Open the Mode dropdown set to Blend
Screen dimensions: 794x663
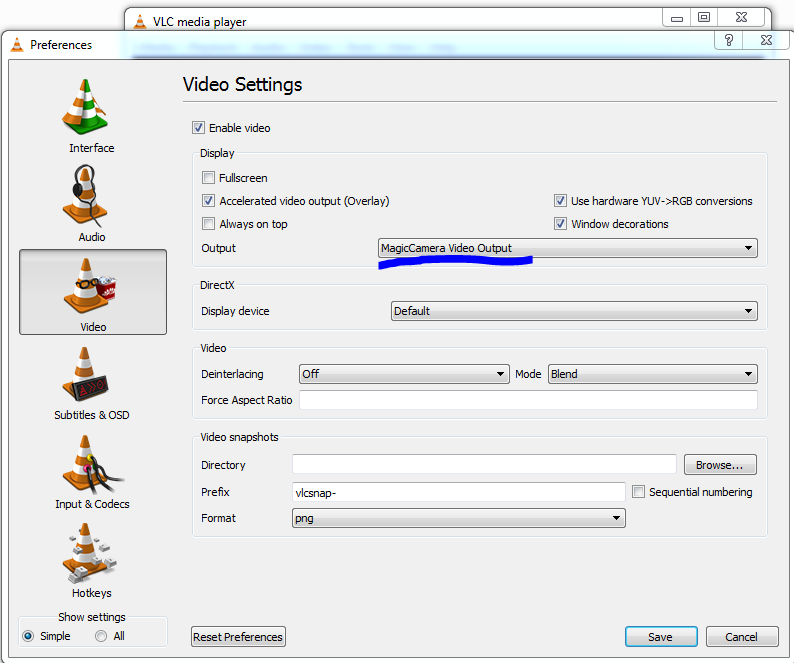click(x=653, y=374)
